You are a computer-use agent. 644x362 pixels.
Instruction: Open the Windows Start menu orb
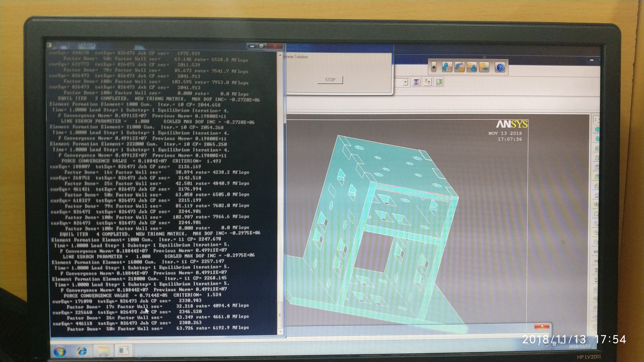click(x=60, y=352)
